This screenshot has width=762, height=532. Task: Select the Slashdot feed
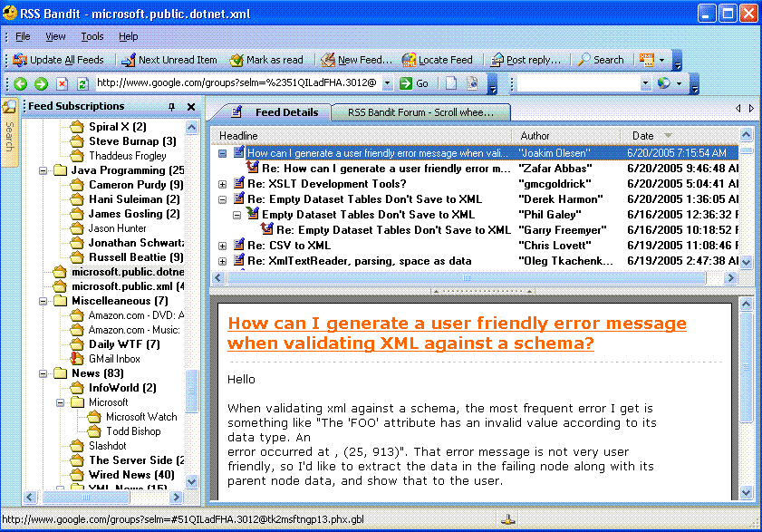[108, 446]
